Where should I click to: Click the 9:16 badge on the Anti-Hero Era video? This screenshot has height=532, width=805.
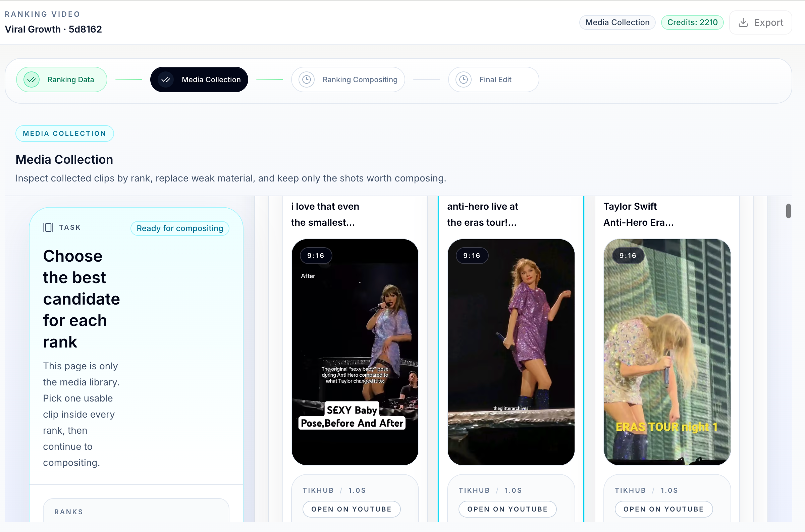tap(627, 256)
